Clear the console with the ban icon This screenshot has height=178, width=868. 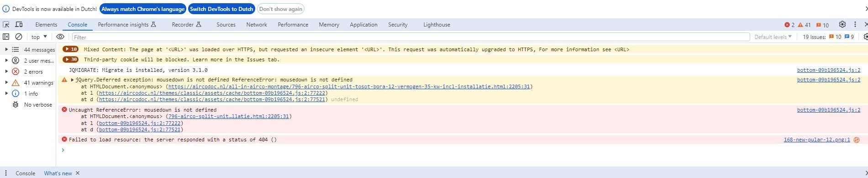pyautogui.click(x=19, y=37)
